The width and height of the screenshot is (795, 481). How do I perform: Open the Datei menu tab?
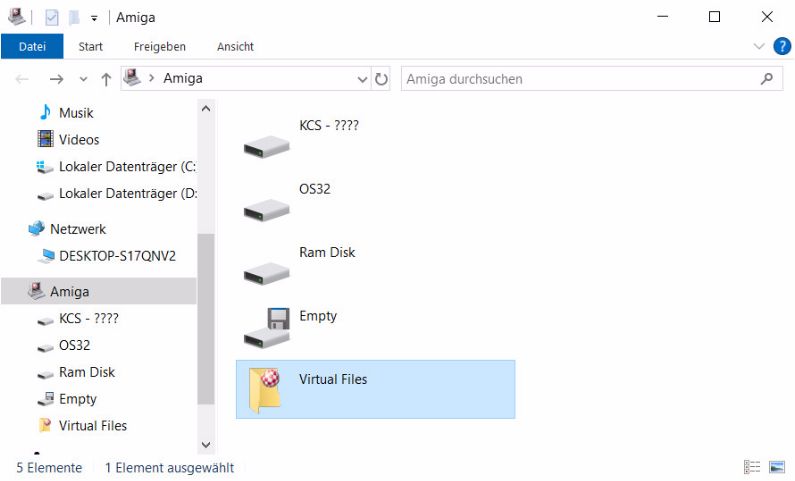(32, 47)
